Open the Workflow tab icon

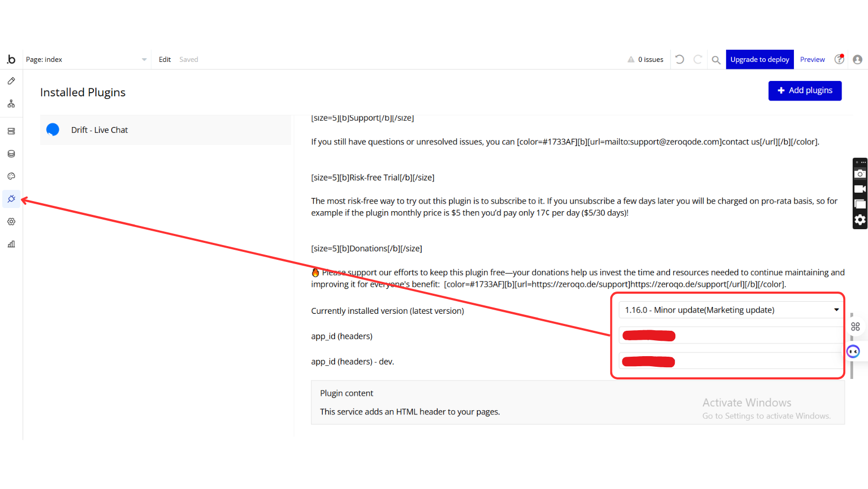coord(11,104)
